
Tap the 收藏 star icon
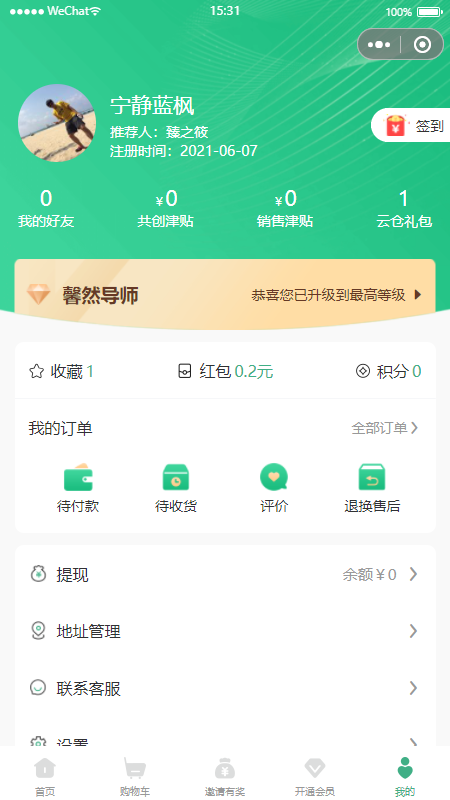pyautogui.click(x=36, y=371)
